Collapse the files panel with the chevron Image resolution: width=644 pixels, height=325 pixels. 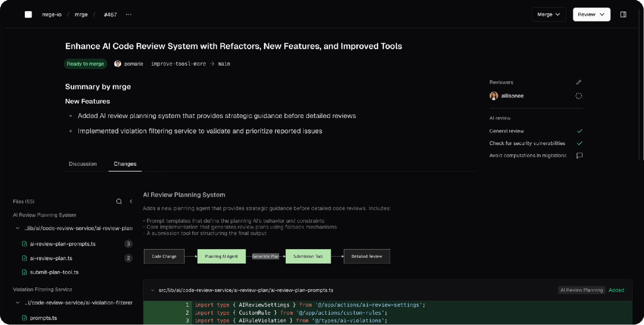(131, 202)
